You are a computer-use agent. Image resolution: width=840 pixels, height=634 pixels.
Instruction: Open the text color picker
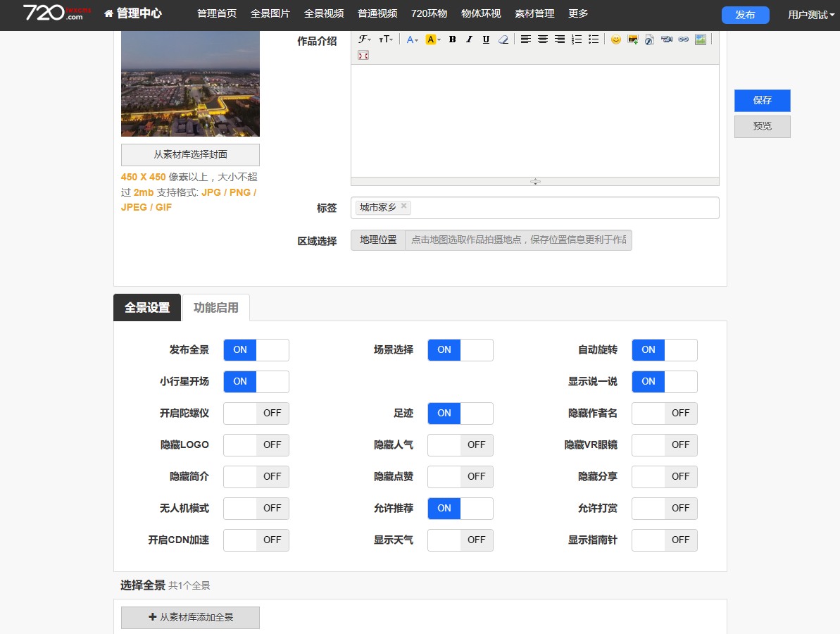pyautogui.click(x=412, y=39)
